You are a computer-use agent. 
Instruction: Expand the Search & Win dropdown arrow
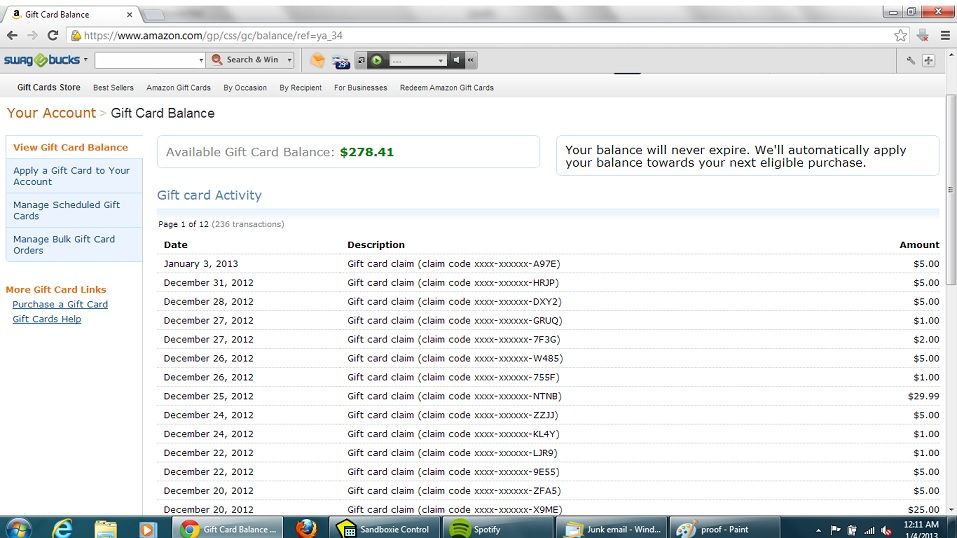click(289, 60)
